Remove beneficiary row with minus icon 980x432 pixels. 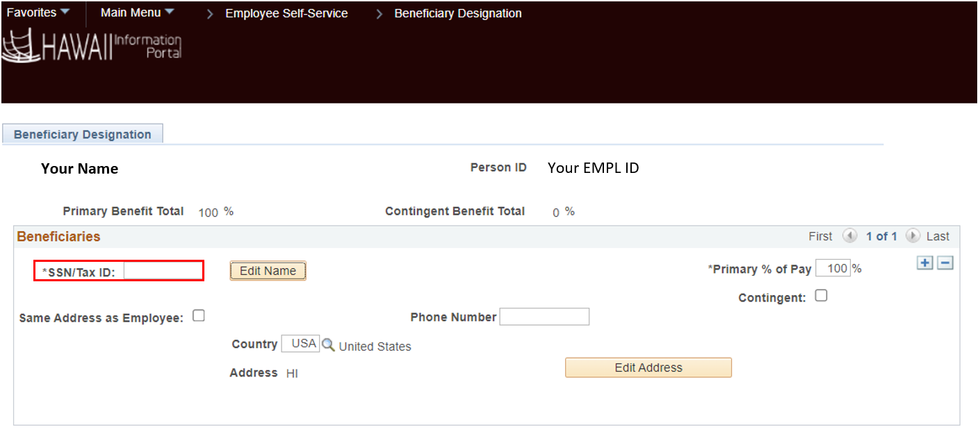click(x=945, y=263)
